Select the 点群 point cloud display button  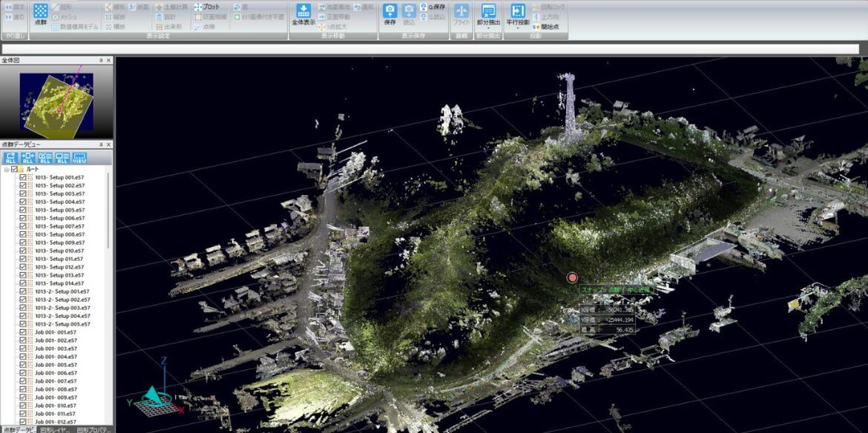point(41,14)
